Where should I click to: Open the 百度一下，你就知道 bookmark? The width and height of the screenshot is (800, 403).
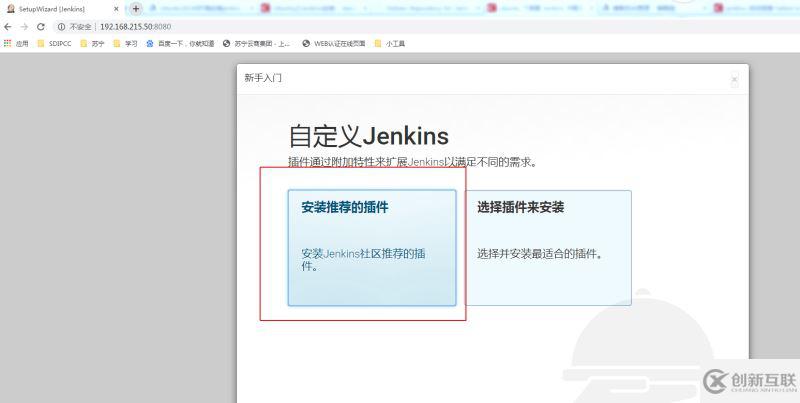tap(180, 44)
